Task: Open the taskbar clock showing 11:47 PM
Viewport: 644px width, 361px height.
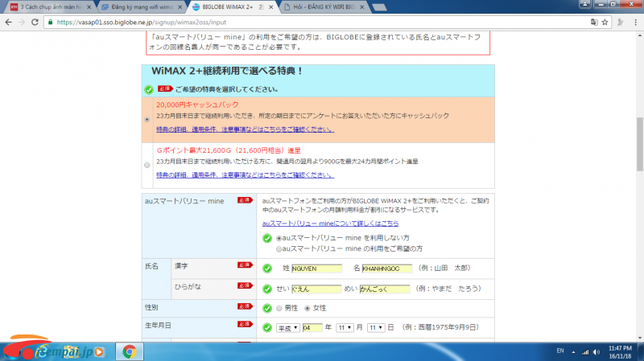Action: point(620,352)
